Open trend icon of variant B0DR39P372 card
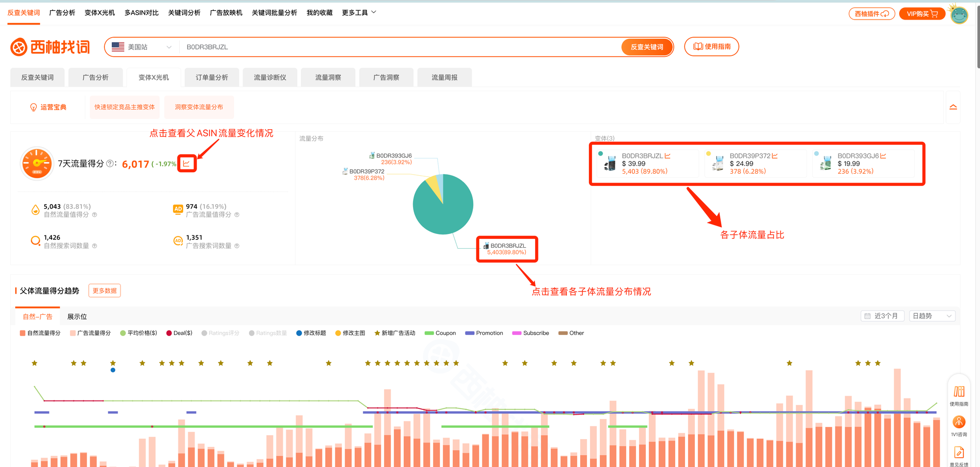The width and height of the screenshot is (980, 467). click(775, 156)
